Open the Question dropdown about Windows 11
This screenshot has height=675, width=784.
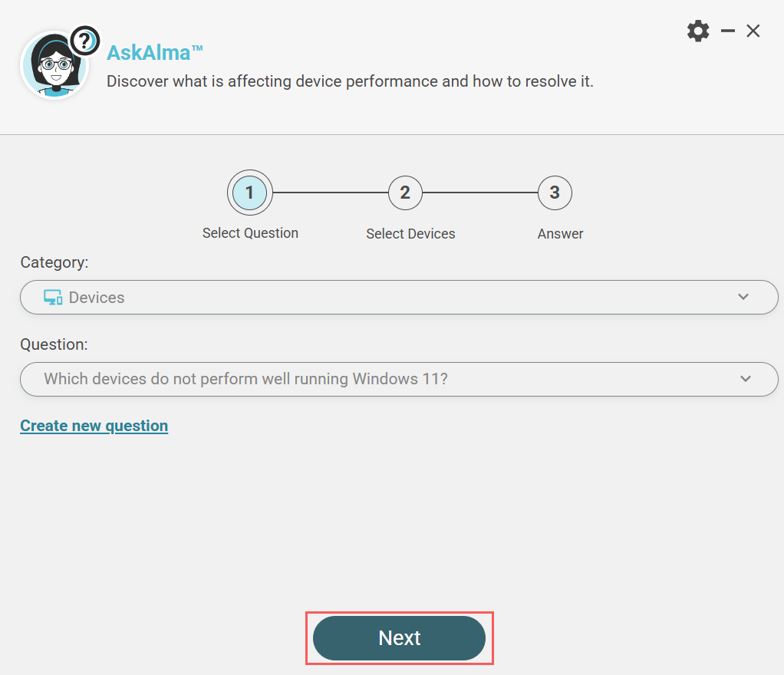[x=384, y=379]
